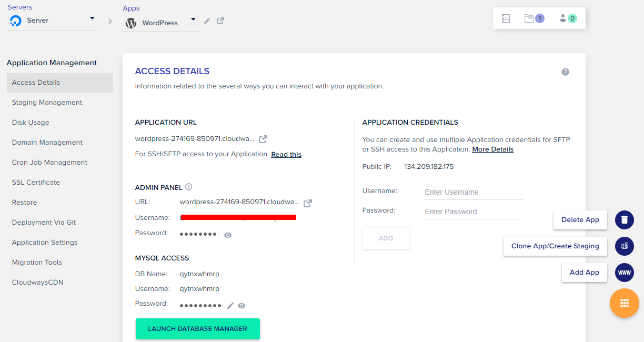Image resolution: width=644 pixels, height=342 pixels.
Task: Click the Launch Database Manager button
Action: (x=198, y=329)
